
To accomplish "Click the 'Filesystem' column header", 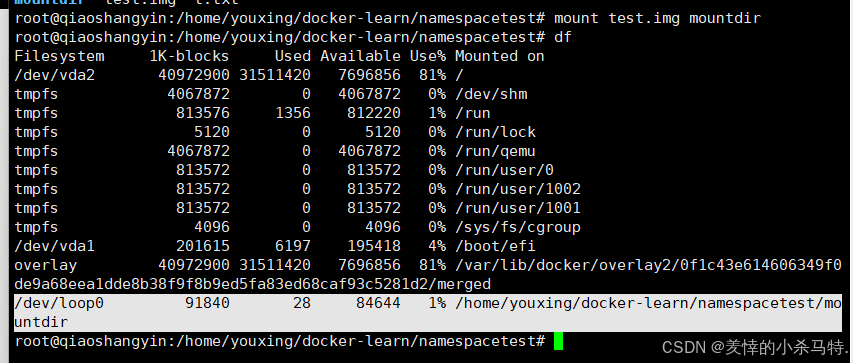I will tap(59, 56).
